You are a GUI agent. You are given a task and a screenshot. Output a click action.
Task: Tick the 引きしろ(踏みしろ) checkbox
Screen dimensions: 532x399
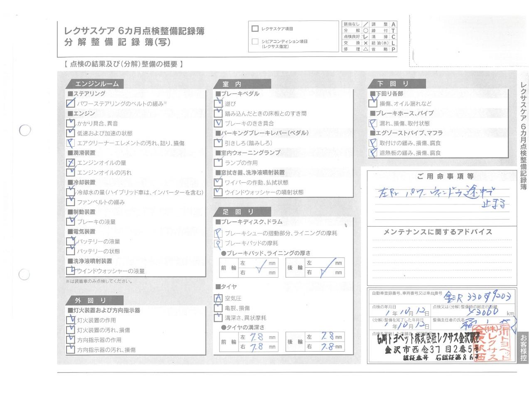pyautogui.click(x=218, y=143)
